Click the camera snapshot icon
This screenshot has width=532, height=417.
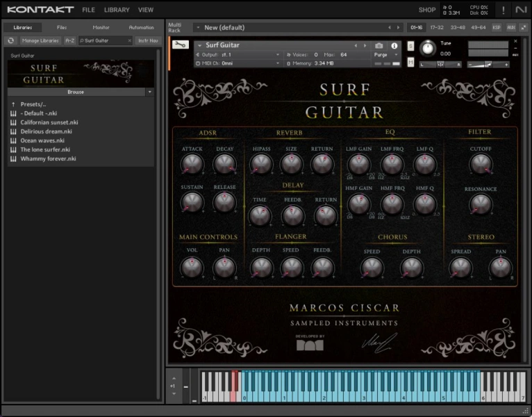point(379,45)
